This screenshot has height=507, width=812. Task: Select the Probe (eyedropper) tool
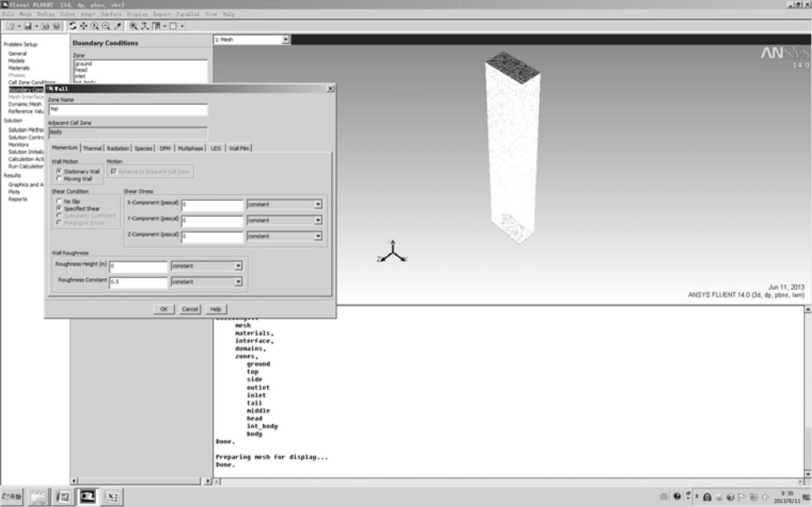click(x=118, y=26)
